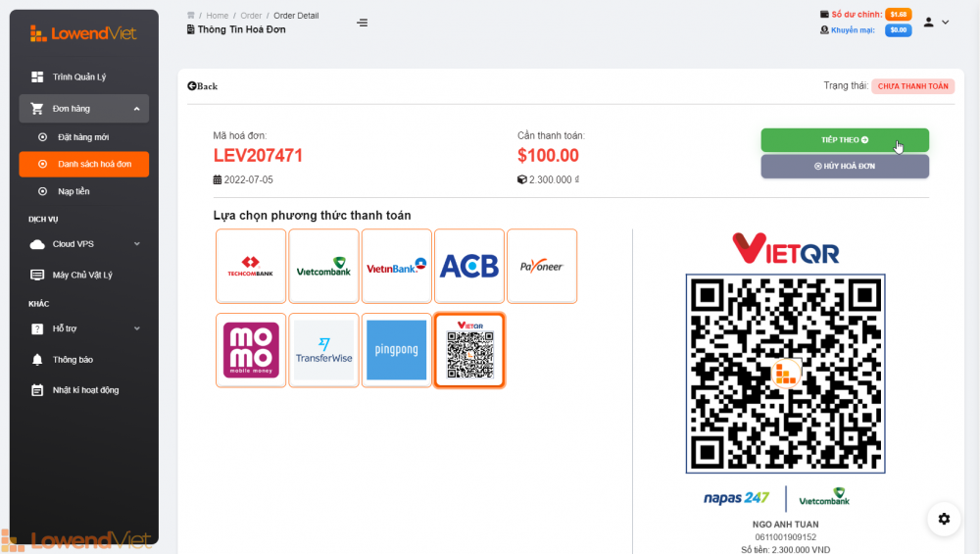The width and height of the screenshot is (980, 554).
Task: Click the home icon in breadcrumb
Action: (191, 15)
